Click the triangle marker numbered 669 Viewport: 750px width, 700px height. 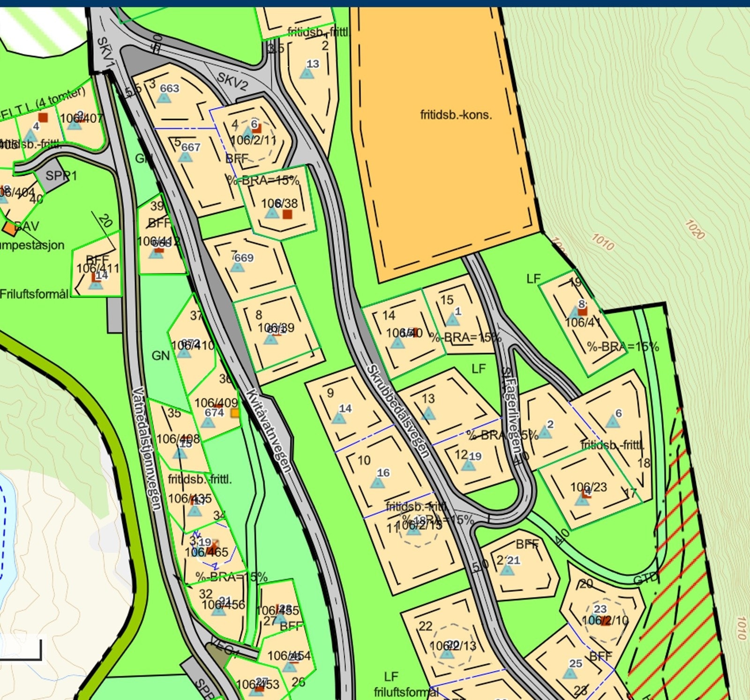click(x=237, y=267)
